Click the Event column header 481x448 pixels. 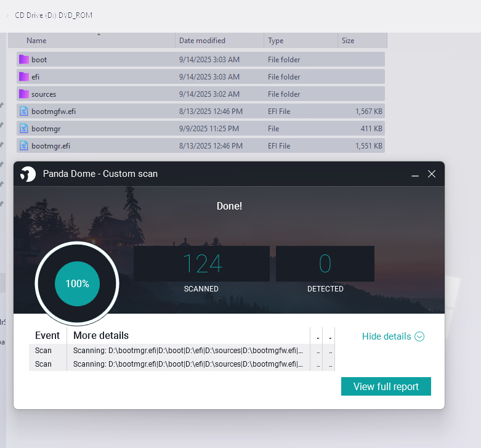47,335
